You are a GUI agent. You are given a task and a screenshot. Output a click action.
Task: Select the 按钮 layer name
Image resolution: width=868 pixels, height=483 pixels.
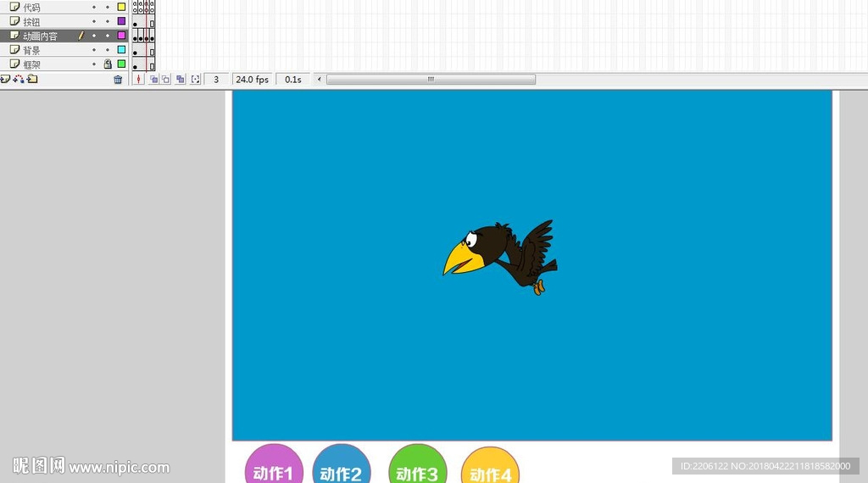coord(31,22)
